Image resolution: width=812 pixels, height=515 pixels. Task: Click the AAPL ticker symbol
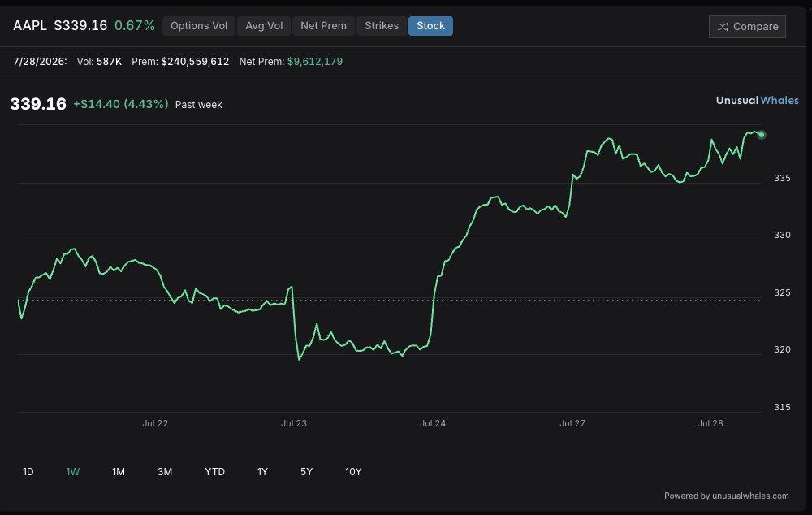pos(30,25)
